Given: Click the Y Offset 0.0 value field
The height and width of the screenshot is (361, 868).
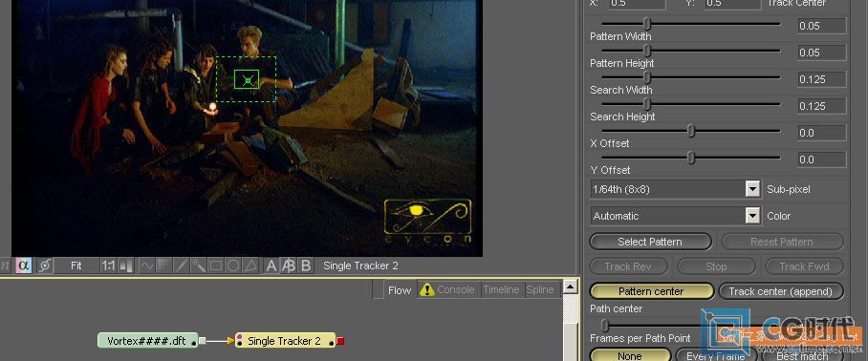Looking at the screenshot, I should (x=821, y=159).
